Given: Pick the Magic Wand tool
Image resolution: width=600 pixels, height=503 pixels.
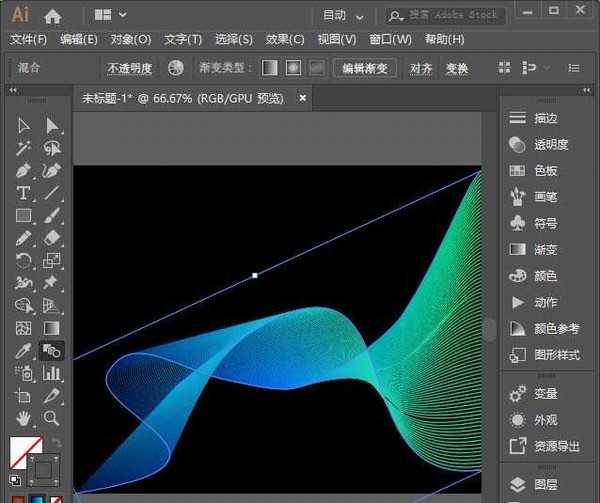Looking at the screenshot, I should tap(24, 148).
